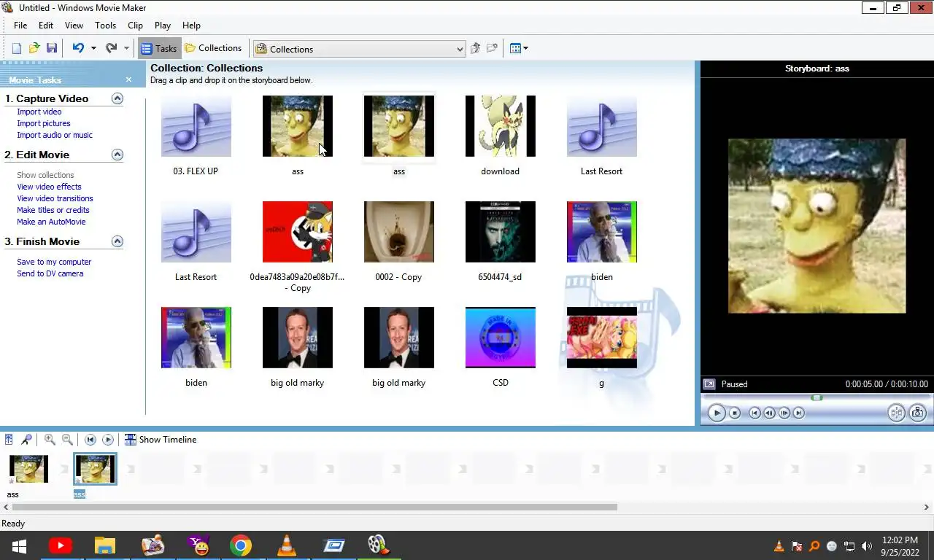Split the clip at the current frame
Screen dimensions: 934x560
[897, 413]
